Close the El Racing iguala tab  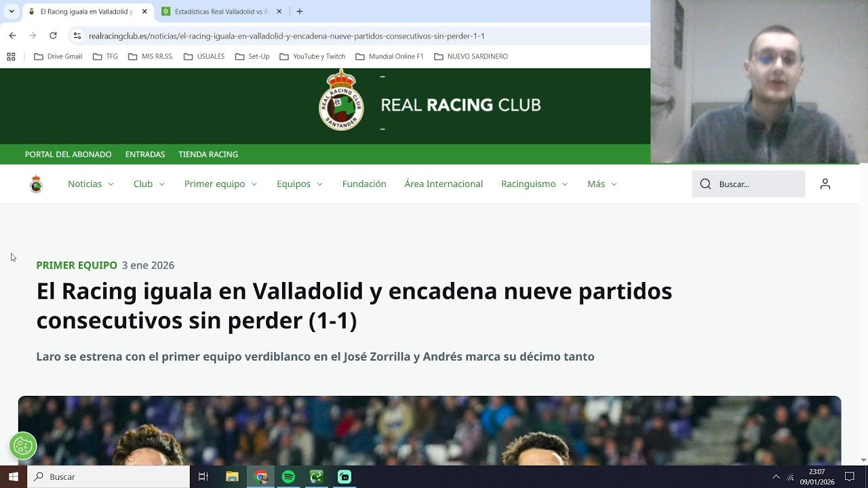coord(145,12)
